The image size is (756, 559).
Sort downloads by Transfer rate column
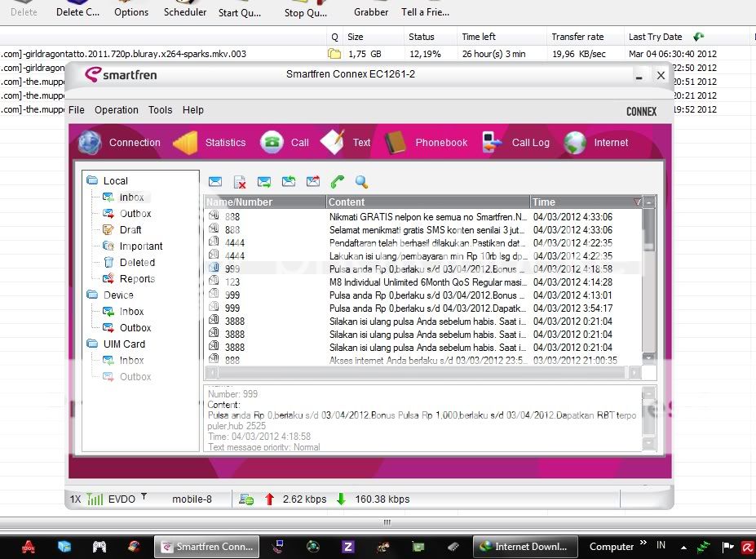point(585,37)
